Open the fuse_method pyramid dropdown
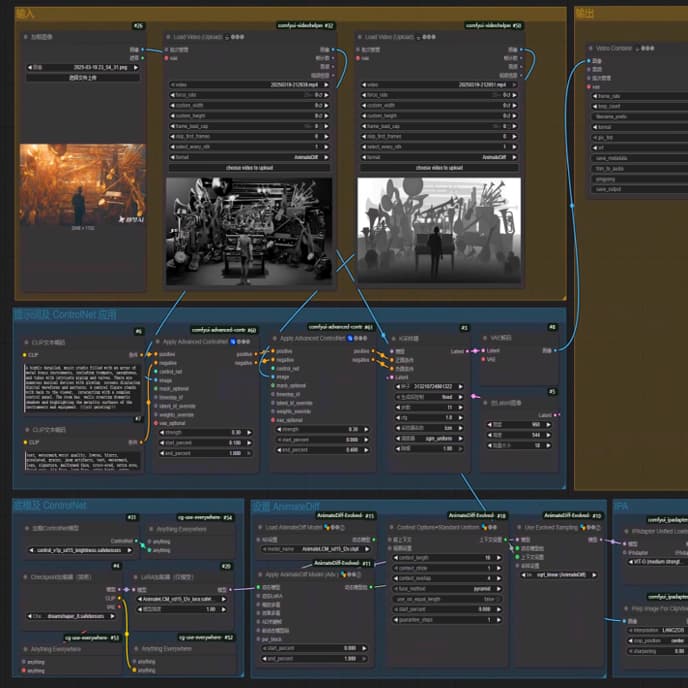688x688 pixels. pos(446,588)
